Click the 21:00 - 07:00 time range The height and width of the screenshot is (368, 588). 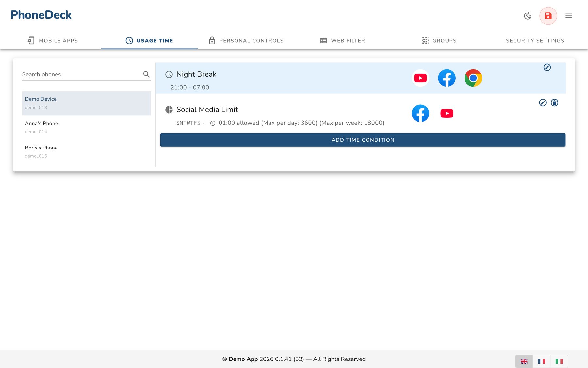(190, 87)
